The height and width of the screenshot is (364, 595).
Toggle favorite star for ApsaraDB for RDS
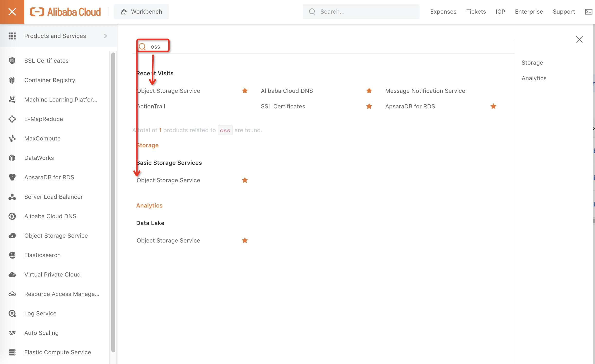click(x=493, y=106)
